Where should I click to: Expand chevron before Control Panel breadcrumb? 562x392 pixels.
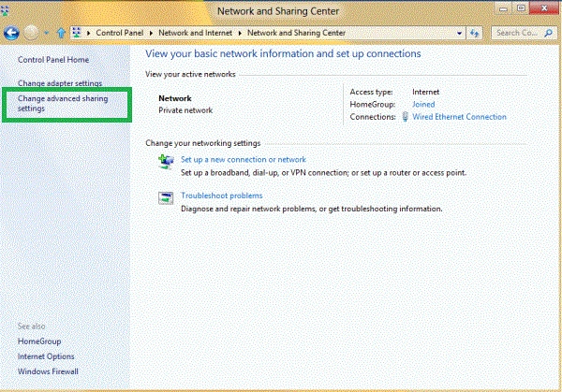click(89, 34)
